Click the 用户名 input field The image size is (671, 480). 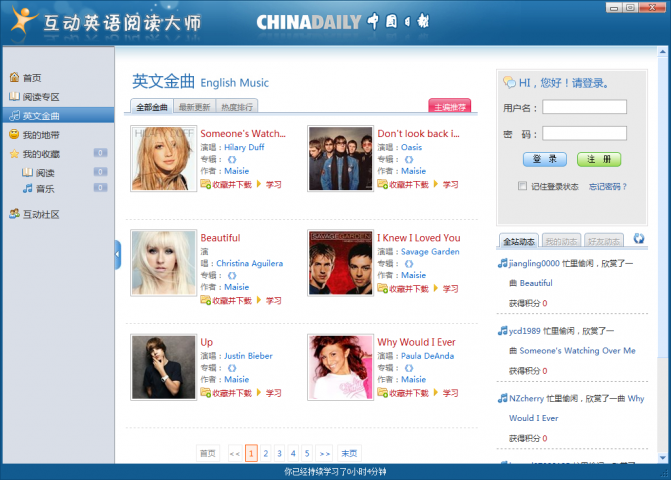click(585, 107)
